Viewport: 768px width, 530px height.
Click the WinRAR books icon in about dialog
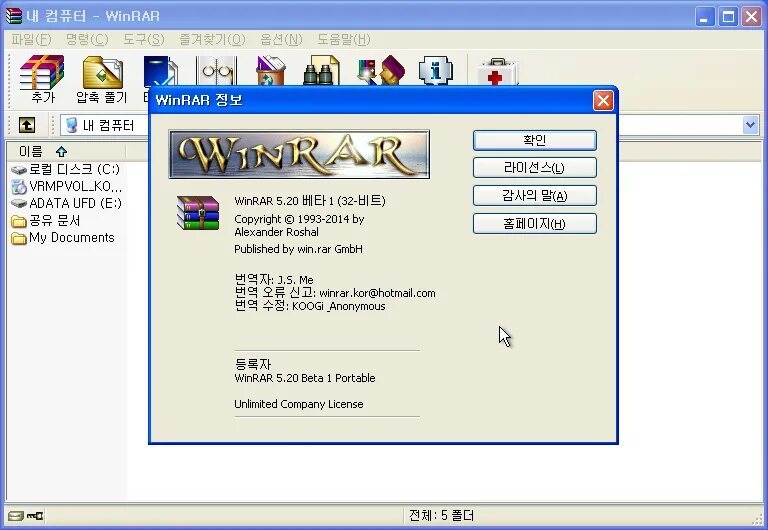pyautogui.click(x=198, y=213)
